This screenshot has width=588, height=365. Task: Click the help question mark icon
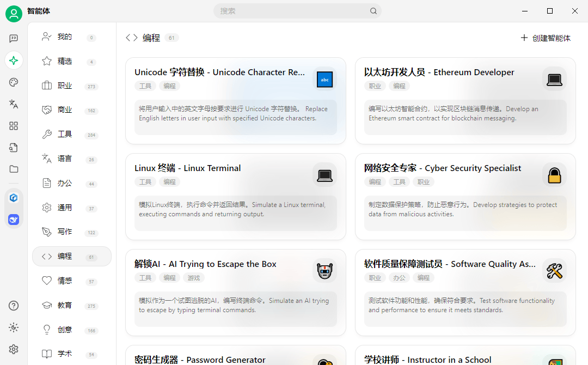click(14, 306)
